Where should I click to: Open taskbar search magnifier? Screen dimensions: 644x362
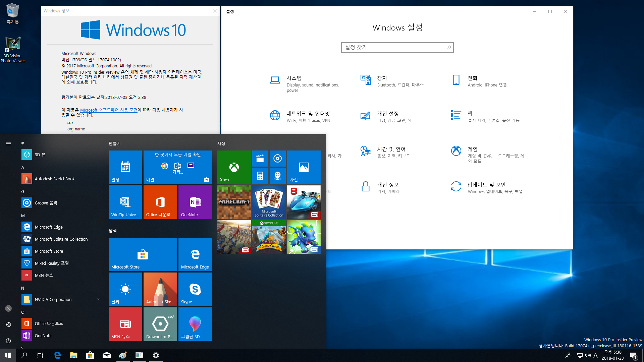(24, 355)
